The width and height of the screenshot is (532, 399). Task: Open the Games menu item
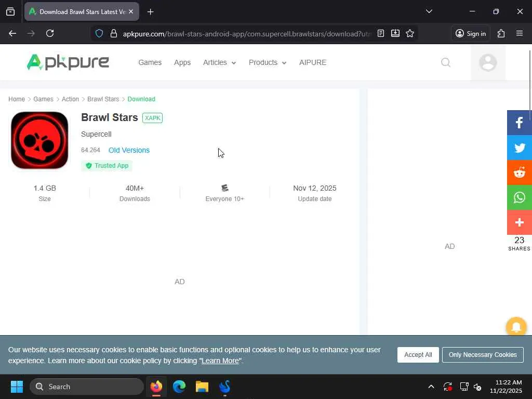(150, 62)
